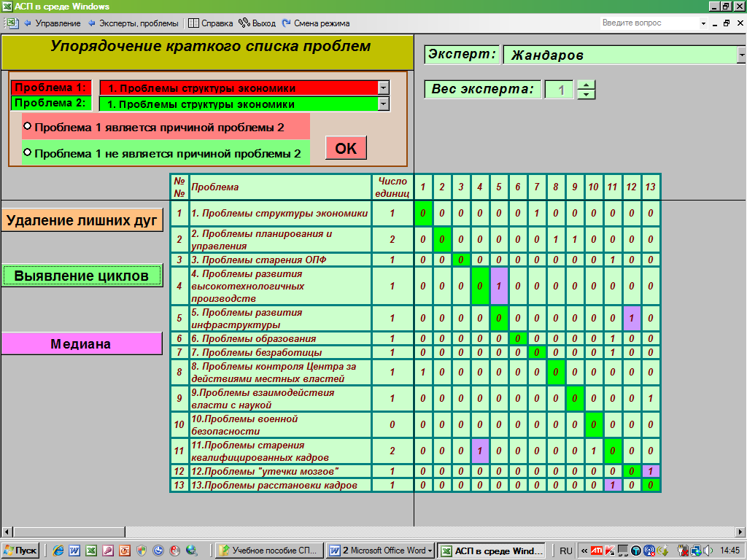
Task: Click the green Проблема 2 combo box
Action: click(244, 104)
